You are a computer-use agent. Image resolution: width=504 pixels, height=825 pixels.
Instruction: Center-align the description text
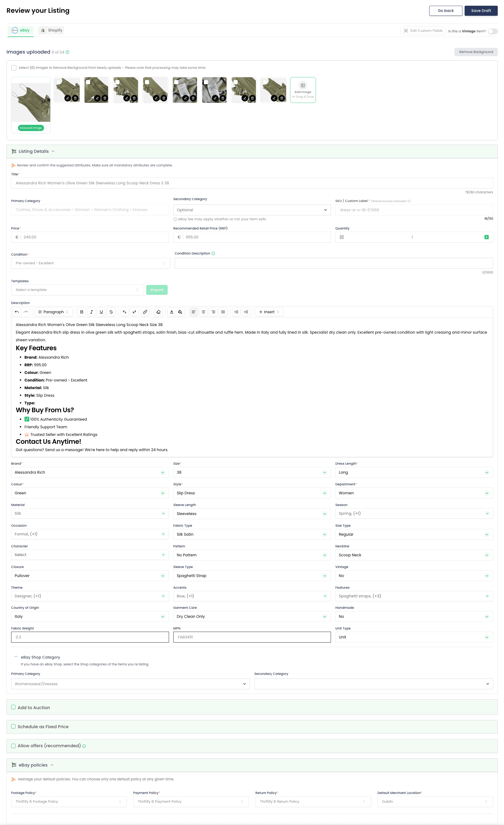click(204, 312)
